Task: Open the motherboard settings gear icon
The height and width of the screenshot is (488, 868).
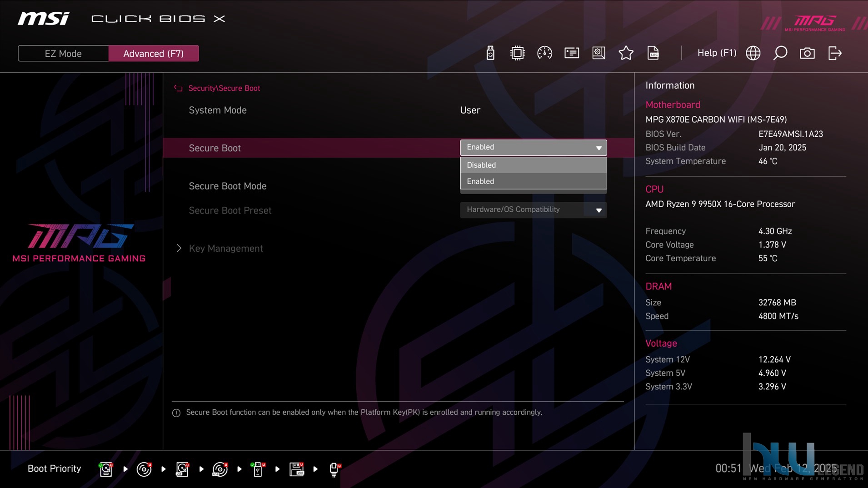Action: 599,53
